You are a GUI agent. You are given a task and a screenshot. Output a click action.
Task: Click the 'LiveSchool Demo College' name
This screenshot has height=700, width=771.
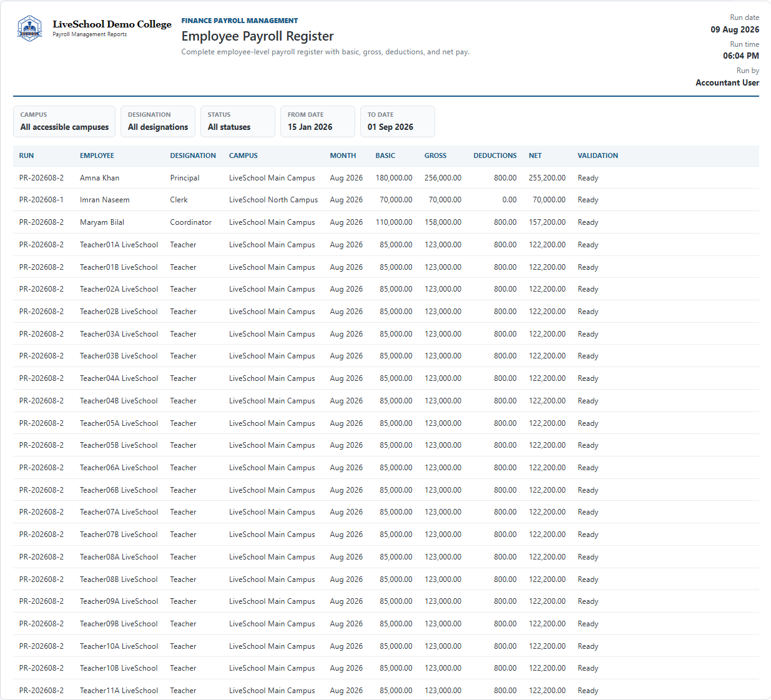pyautogui.click(x=112, y=24)
